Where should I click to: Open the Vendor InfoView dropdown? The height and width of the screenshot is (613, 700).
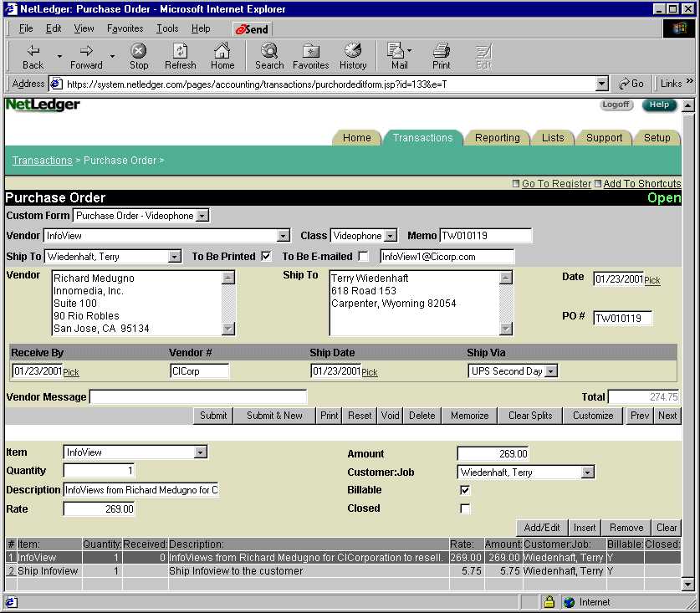click(x=283, y=236)
